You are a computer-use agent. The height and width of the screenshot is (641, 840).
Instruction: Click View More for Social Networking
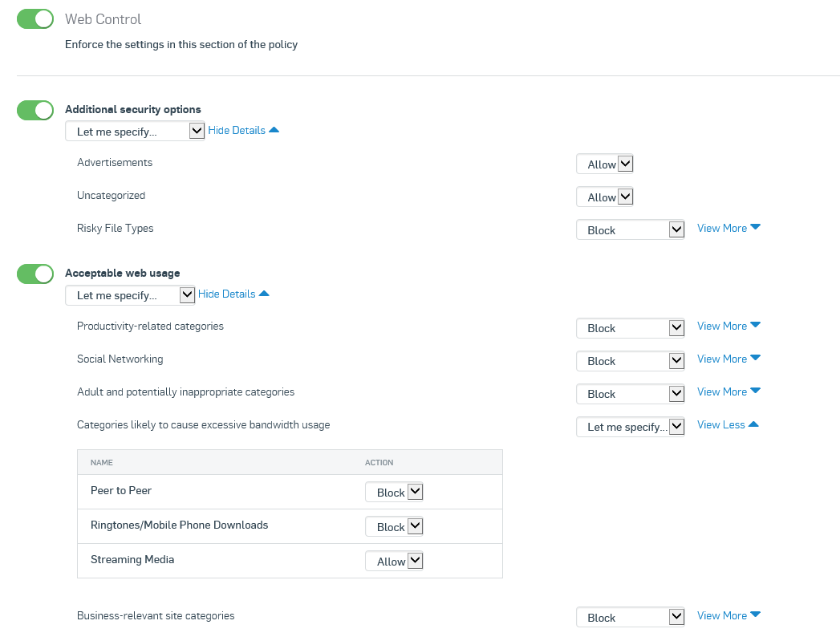[728, 359]
